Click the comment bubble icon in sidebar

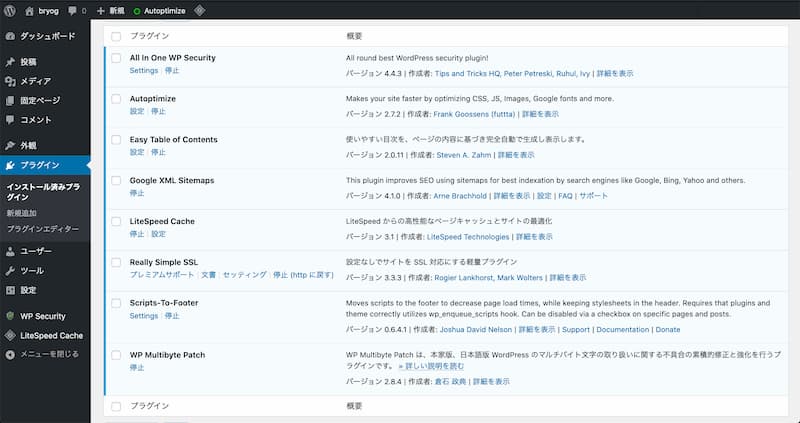pyautogui.click(x=10, y=120)
